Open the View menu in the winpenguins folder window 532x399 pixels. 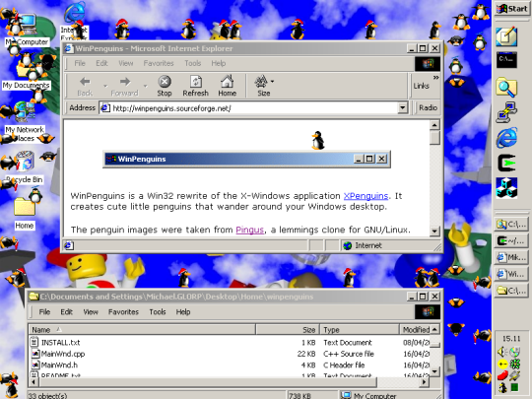pyautogui.click(x=91, y=311)
